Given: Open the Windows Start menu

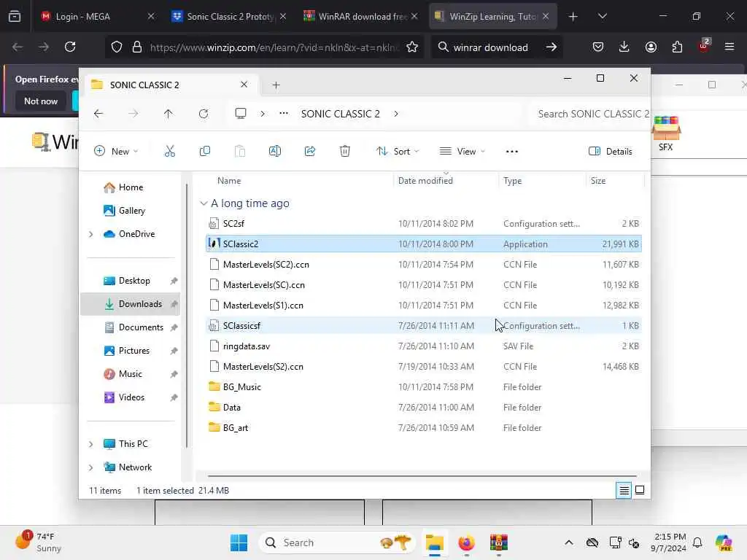Looking at the screenshot, I should (239, 542).
